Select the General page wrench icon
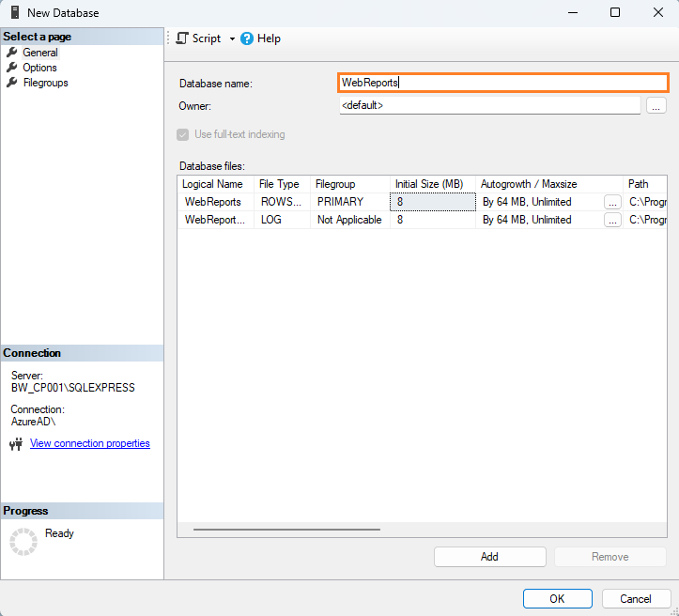 [11, 53]
